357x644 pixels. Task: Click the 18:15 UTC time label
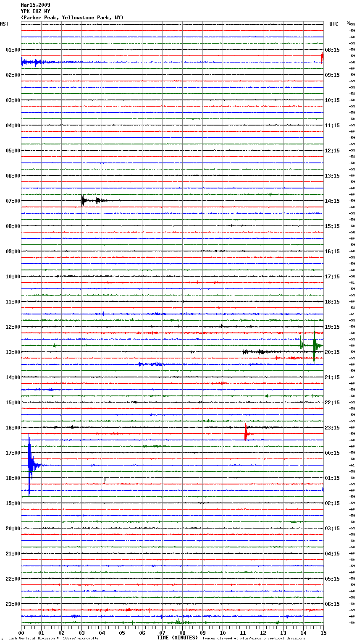[332, 302]
